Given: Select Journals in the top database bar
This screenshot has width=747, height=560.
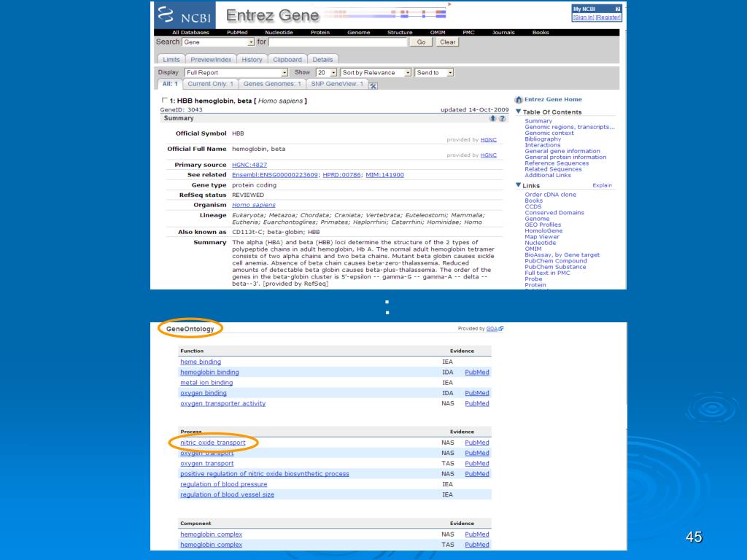Looking at the screenshot, I should (503, 32).
